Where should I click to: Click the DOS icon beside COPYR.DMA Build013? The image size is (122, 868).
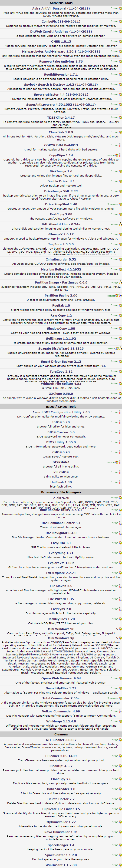pyautogui.click(x=120, y=145)
